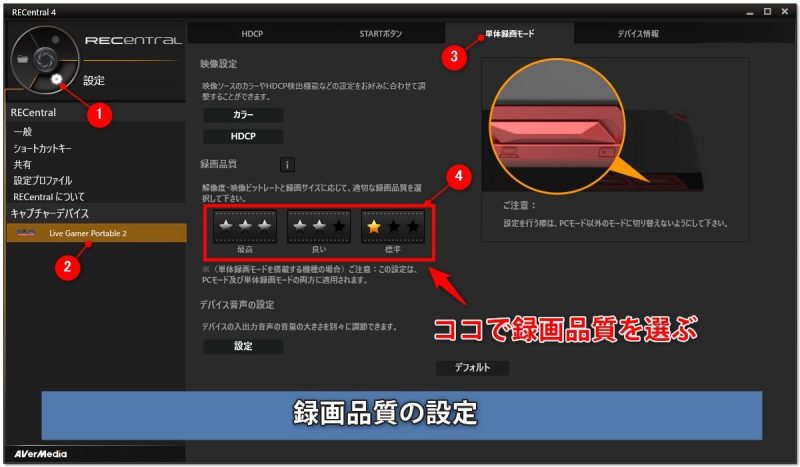Viewport: 800px width, 467px height.
Task: Open the folder icon in the circular menu
Action: (22, 59)
